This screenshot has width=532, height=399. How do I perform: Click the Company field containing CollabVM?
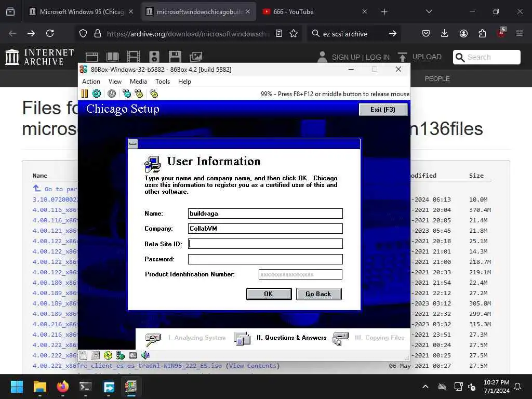click(x=265, y=229)
